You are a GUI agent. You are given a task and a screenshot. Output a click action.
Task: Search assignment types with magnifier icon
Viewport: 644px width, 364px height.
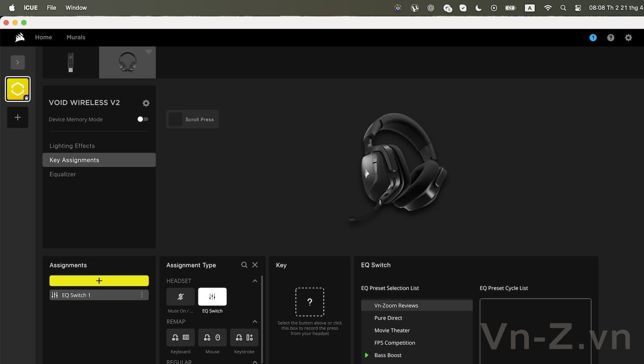point(244,265)
